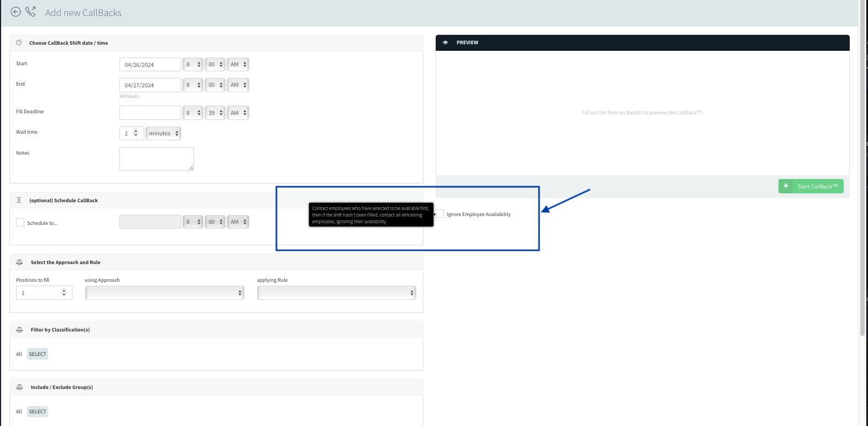The image size is (868, 426).
Task: Open the Fill Deadline minutes dropdown
Action: (x=215, y=113)
